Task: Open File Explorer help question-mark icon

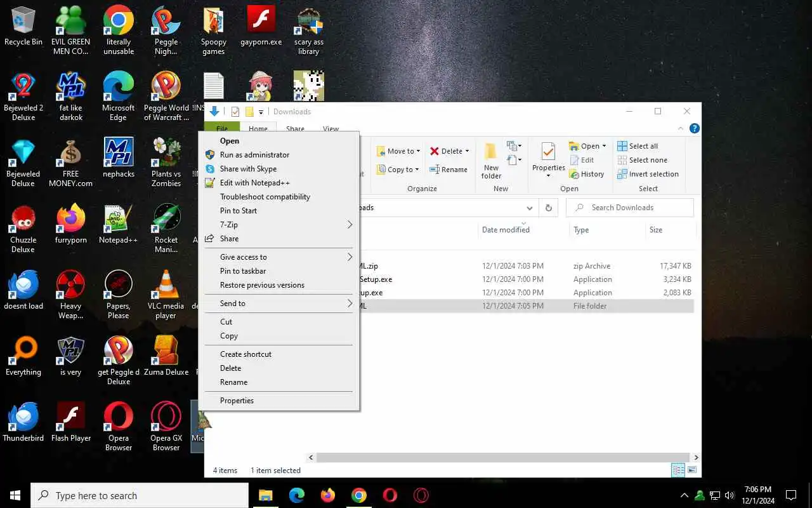Action: point(694,128)
